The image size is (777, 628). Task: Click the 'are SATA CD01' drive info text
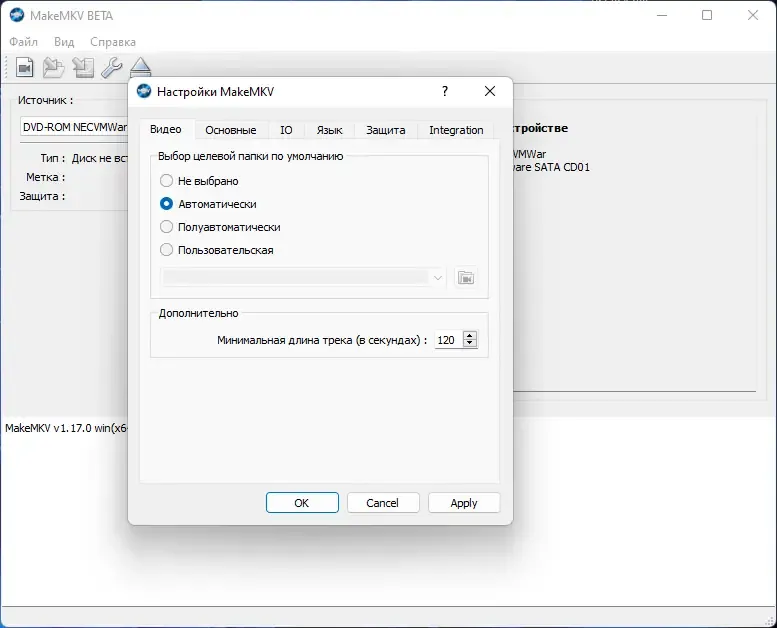[x=551, y=167]
